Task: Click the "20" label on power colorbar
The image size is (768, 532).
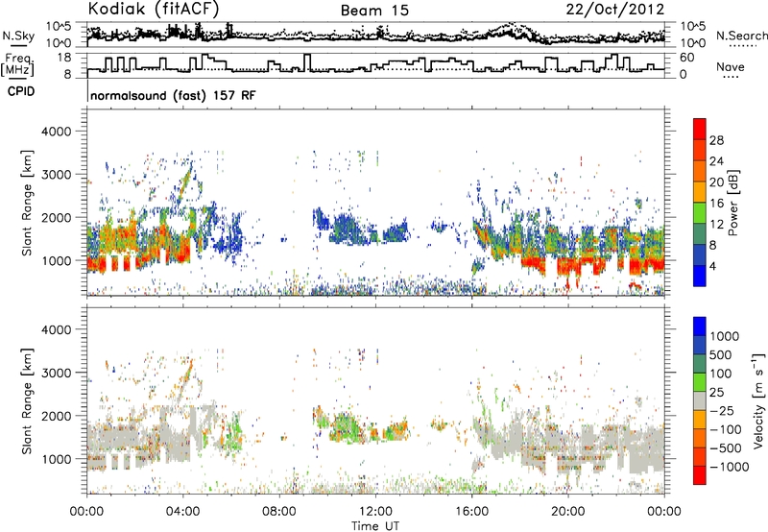Action: tap(716, 182)
